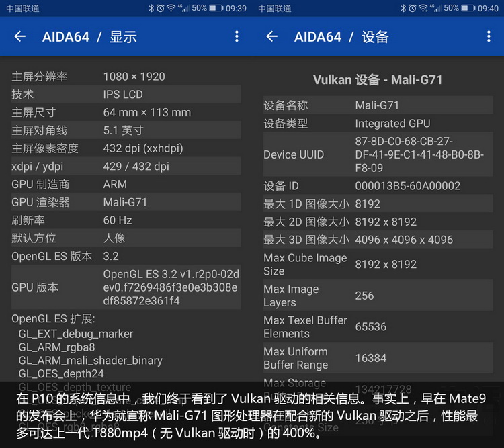Viewport: 504px width, 448px height.
Task: Select the GPU 渲染器 Mali-G71 row
Action: (126, 202)
